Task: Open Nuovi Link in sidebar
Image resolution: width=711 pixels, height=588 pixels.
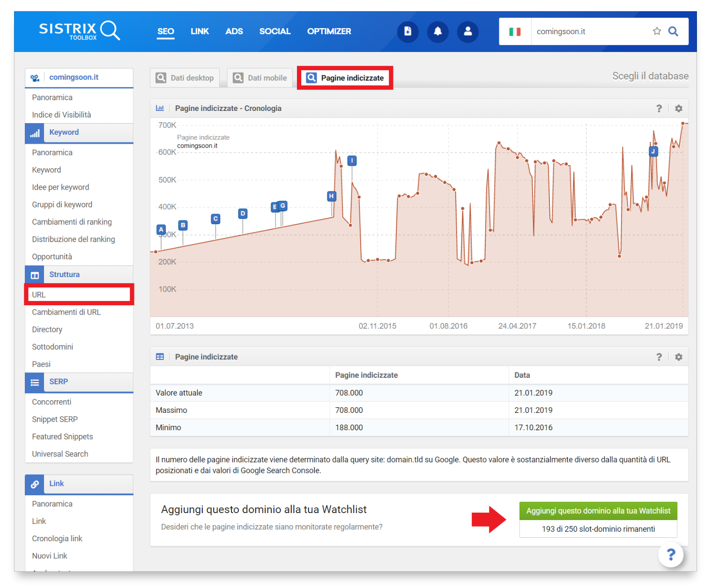Action: click(50, 556)
